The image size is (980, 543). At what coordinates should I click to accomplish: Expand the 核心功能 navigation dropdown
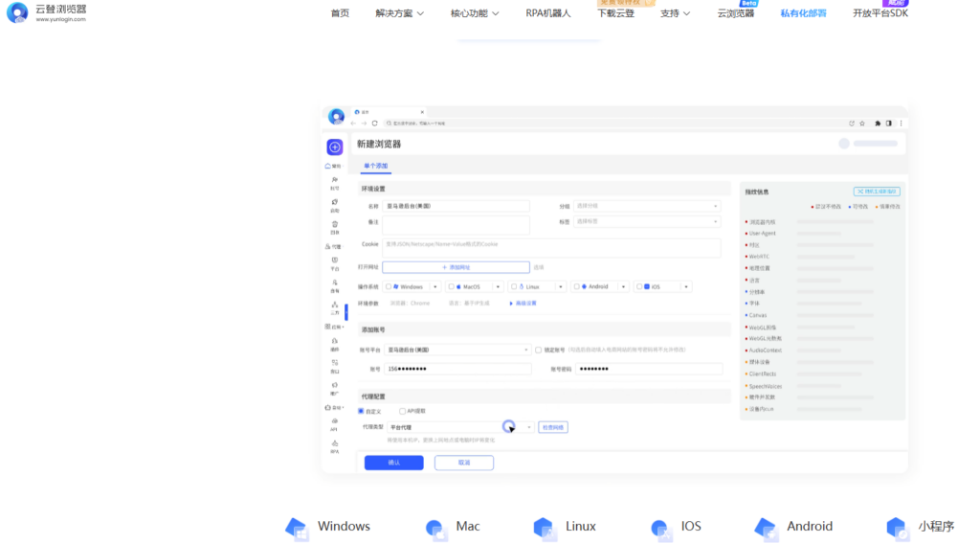[474, 13]
